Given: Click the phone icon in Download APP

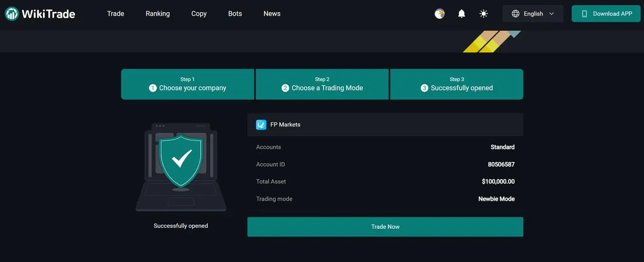Looking at the screenshot, I should point(584,14).
